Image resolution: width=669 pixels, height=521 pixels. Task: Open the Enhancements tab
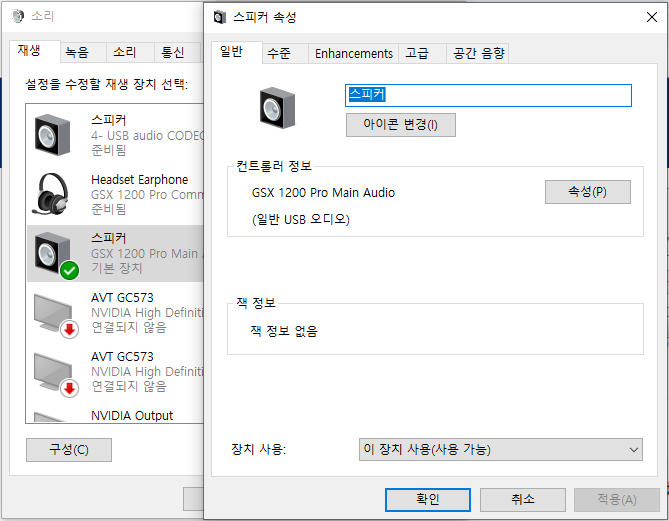tap(354, 53)
